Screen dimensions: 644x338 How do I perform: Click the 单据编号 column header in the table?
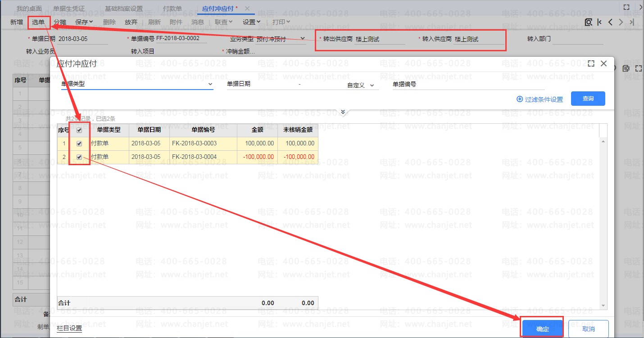(x=203, y=131)
